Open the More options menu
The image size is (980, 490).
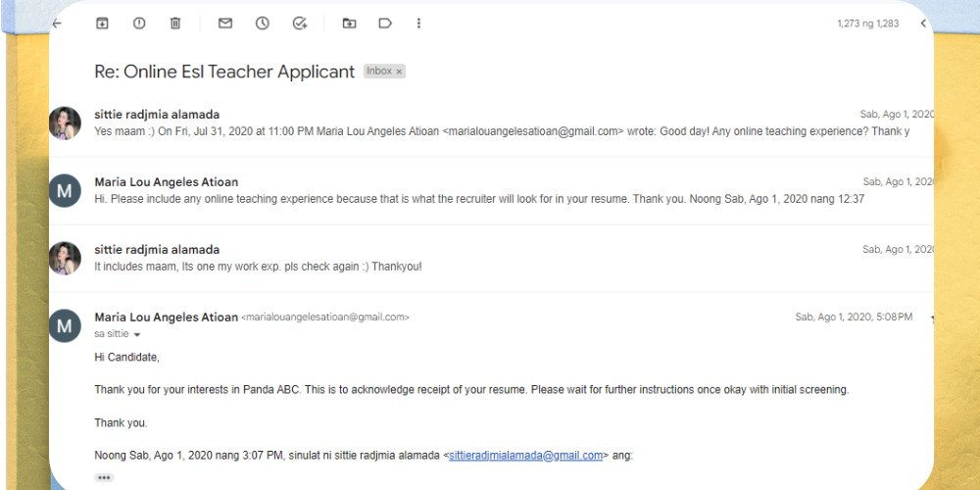(x=419, y=24)
